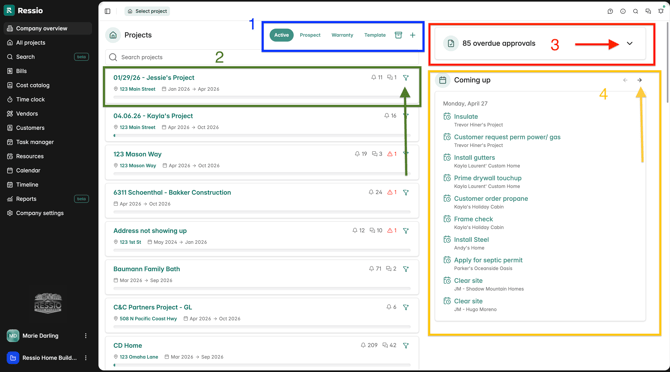Open Timeline in sidebar
The height and width of the screenshot is (372, 670).
coord(48,185)
